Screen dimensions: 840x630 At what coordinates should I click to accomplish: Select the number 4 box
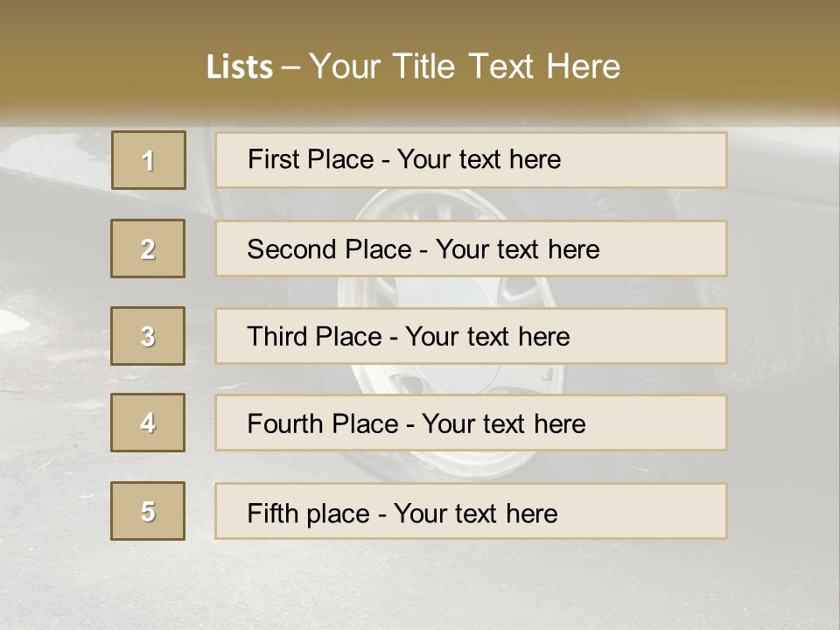pyautogui.click(x=148, y=423)
